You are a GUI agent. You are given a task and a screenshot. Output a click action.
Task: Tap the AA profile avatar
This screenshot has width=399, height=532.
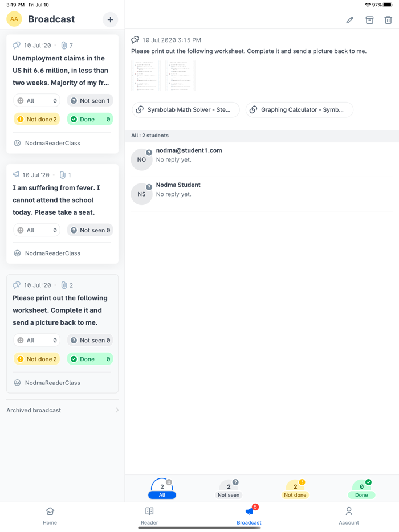point(14,19)
